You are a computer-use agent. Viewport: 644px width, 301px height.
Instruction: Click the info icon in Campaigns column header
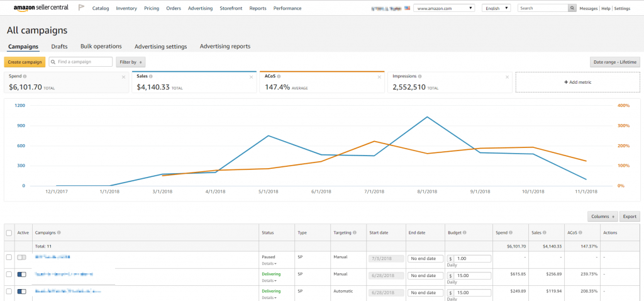point(59,233)
